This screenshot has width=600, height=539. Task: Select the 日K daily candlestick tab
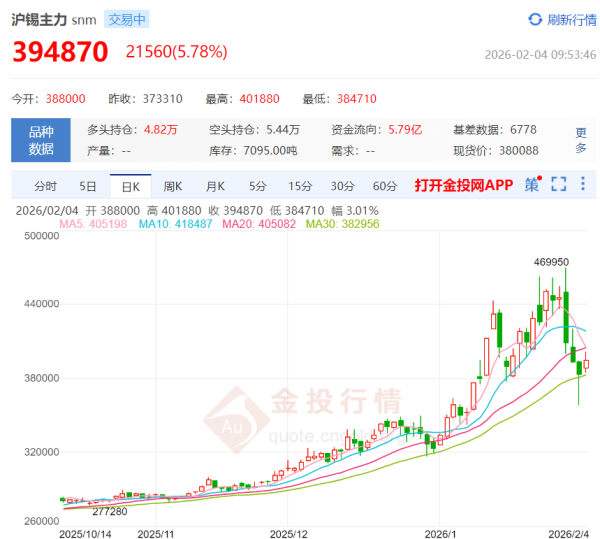click(131, 187)
